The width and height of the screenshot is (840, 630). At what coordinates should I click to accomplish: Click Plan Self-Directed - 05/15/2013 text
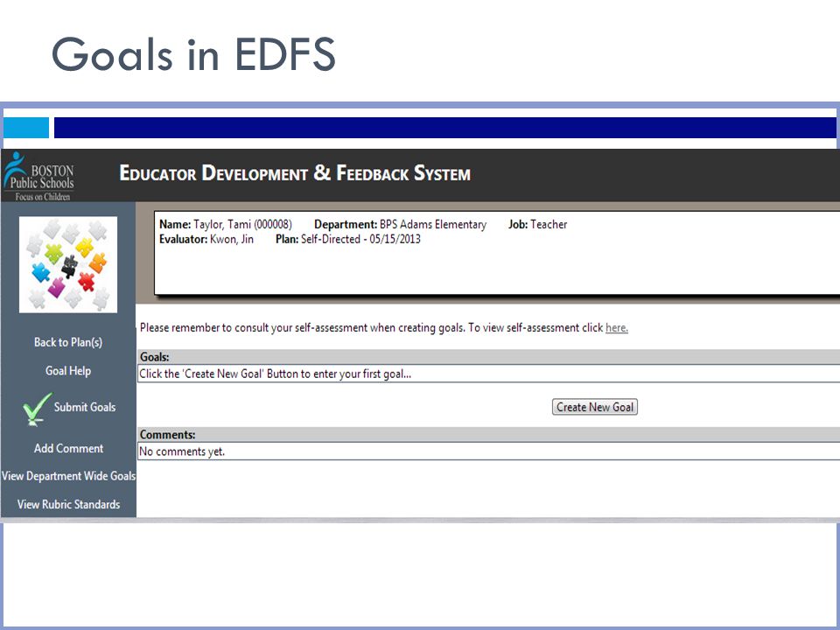coord(348,239)
